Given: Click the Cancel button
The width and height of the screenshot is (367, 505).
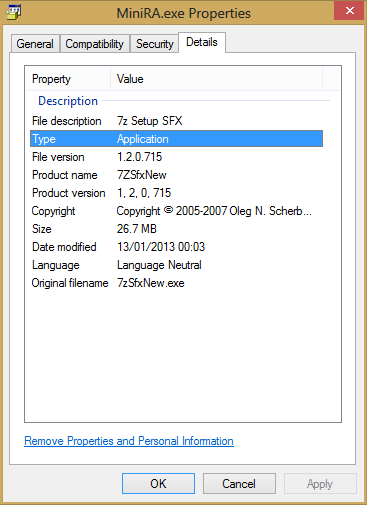Looking at the screenshot, I should pyautogui.click(x=239, y=483).
